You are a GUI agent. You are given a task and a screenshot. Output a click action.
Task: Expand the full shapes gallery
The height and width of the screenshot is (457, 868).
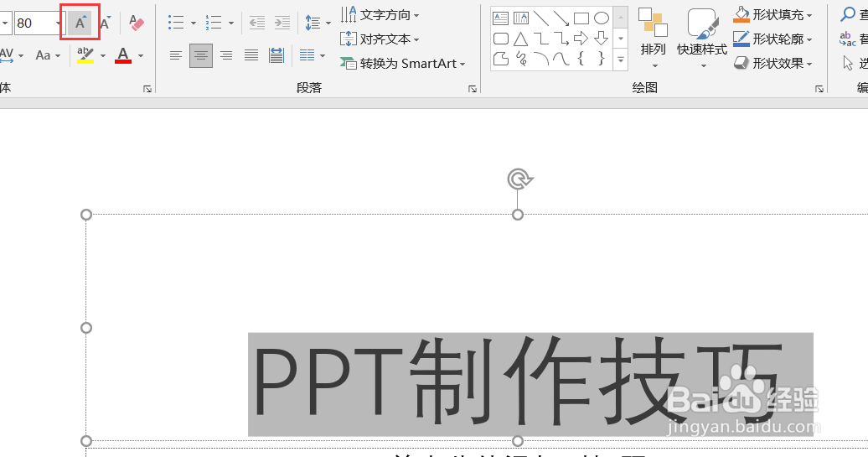point(621,60)
